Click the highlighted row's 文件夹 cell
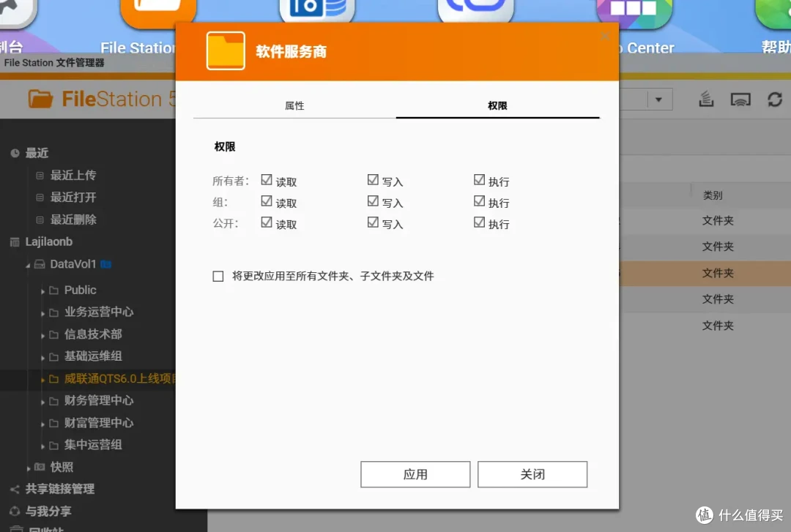791x532 pixels. pyautogui.click(x=718, y=273)
